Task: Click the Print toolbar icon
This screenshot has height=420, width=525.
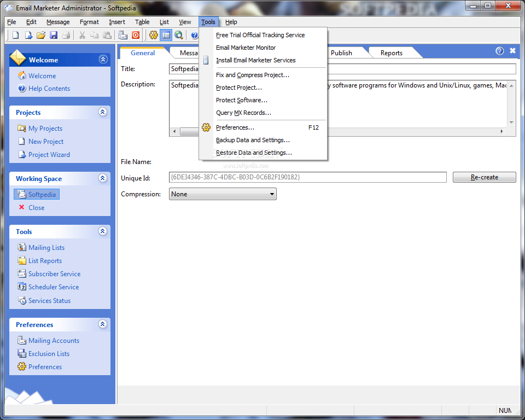Action: click(x=66, y=35)
